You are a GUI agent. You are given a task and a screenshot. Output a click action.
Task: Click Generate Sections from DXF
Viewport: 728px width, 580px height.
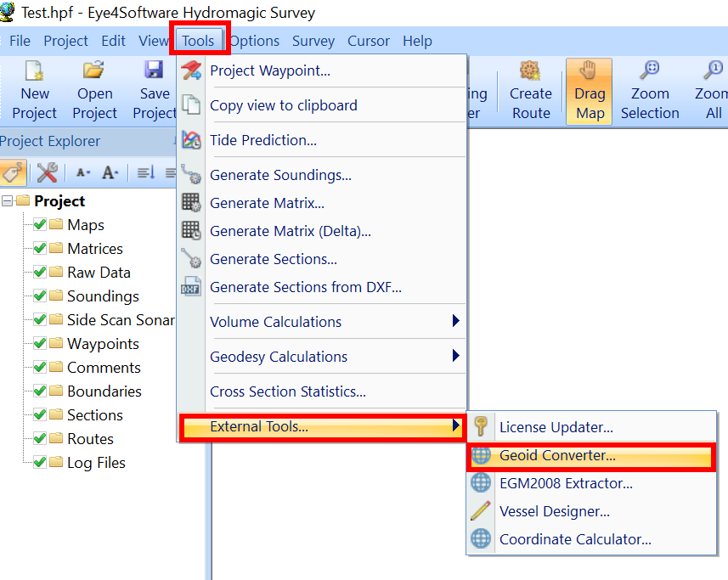click(x=306, y=287)
